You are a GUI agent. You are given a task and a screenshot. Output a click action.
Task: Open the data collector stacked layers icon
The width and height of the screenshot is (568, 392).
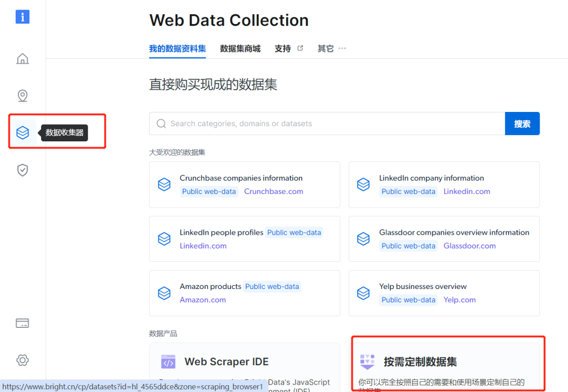pyautogui.click(x=23, y=132)
